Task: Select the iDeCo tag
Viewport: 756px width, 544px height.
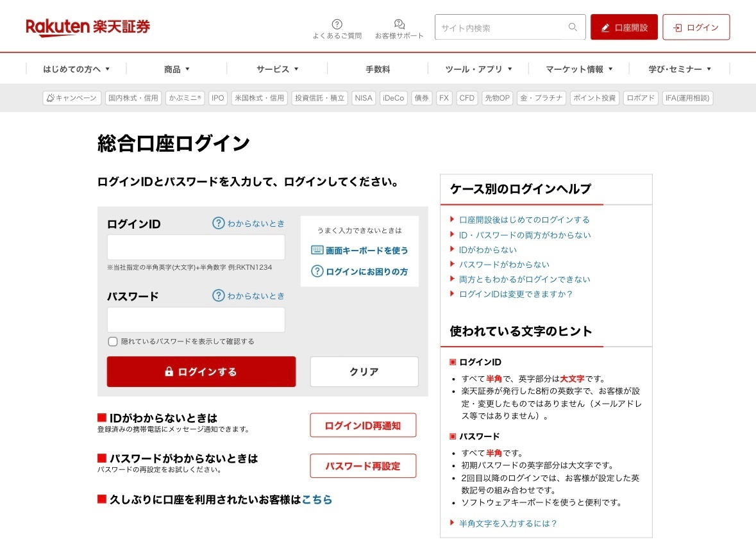Action: [x=394, y=98]
